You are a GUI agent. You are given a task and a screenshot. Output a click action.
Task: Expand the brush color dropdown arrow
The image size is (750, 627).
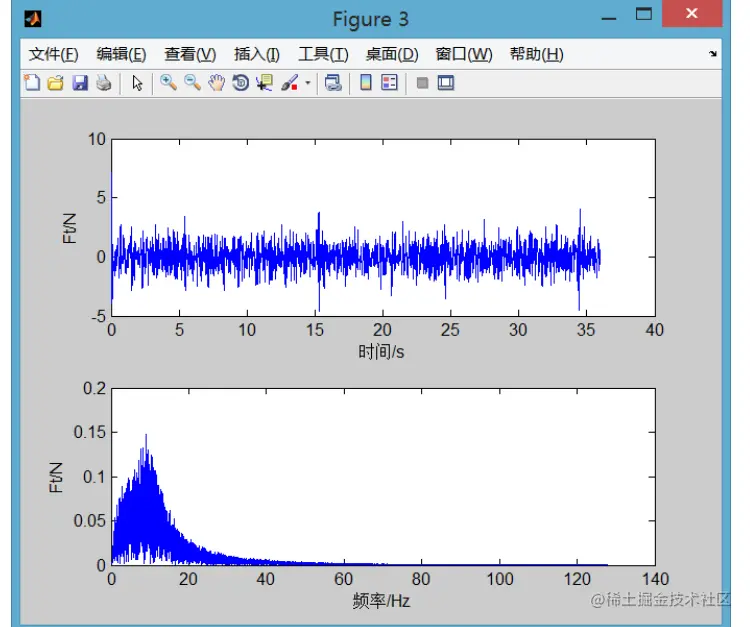[308, 83]
